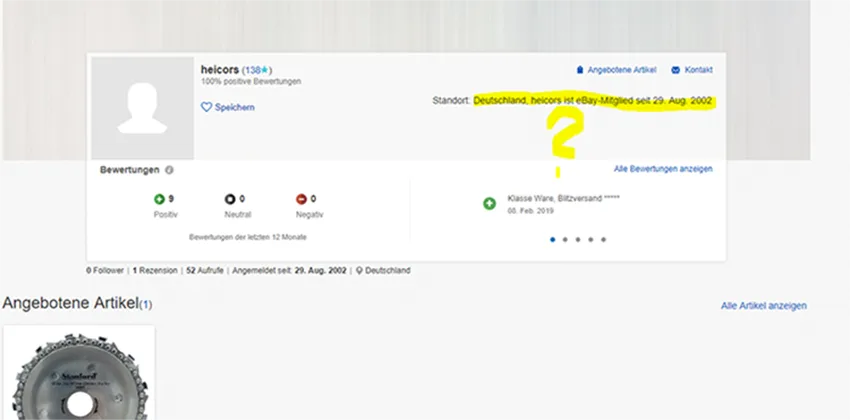Click the location pin icon near Deutschland
Image resolution: width=850 pixels, height=420 pixels.
[359, 270]
